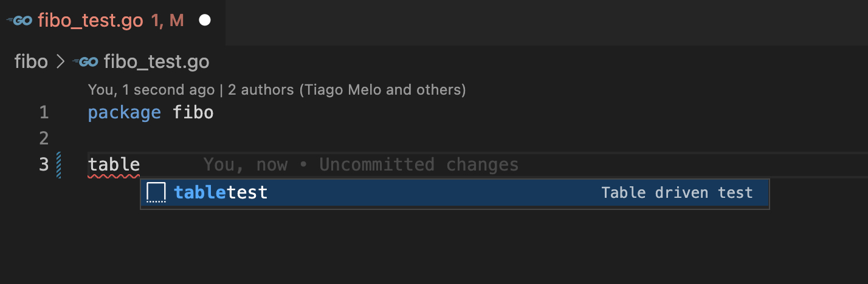Screen dimensions: 868x284
Task: Switch to the fibo_test.go editor tab
Action: pyautogui.click(x=90, y=21)
